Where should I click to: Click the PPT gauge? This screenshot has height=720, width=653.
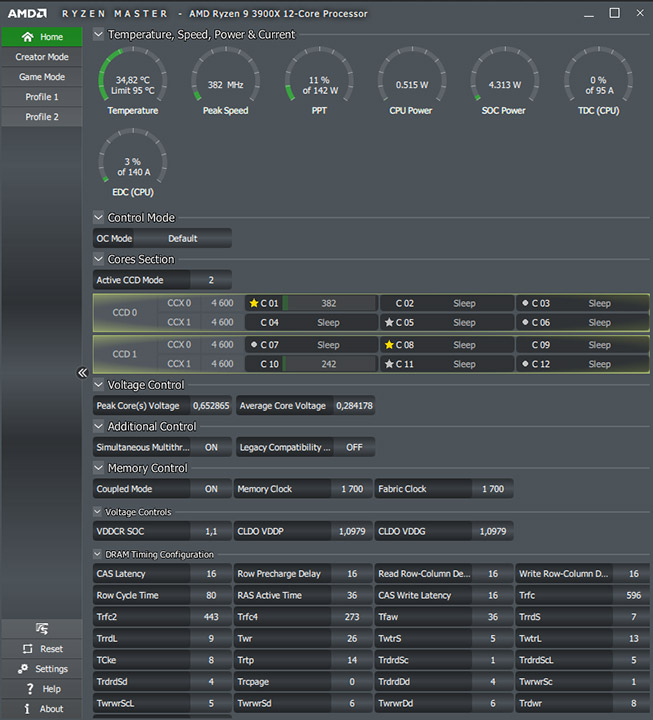[x=319, y=81]
